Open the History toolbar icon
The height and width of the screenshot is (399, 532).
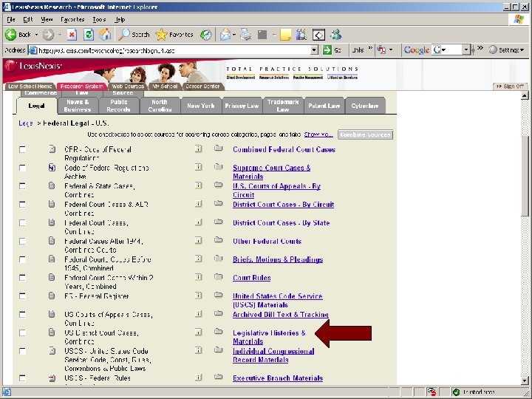point(206,34)
